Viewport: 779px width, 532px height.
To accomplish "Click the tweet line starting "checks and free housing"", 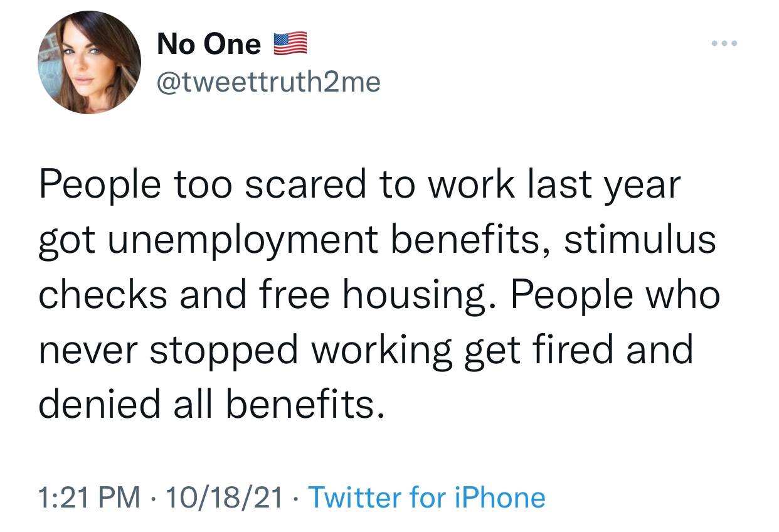I will (379, 294).
